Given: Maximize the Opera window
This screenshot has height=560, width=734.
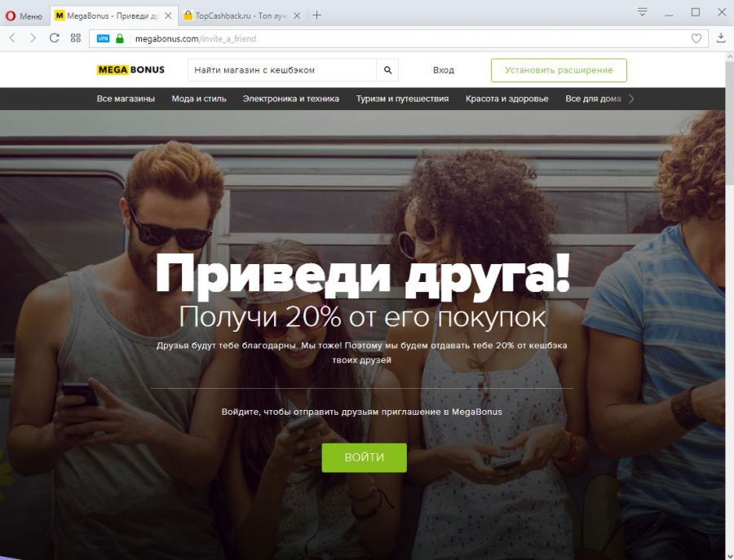Looking at the screenshot, I should (696, 12).
